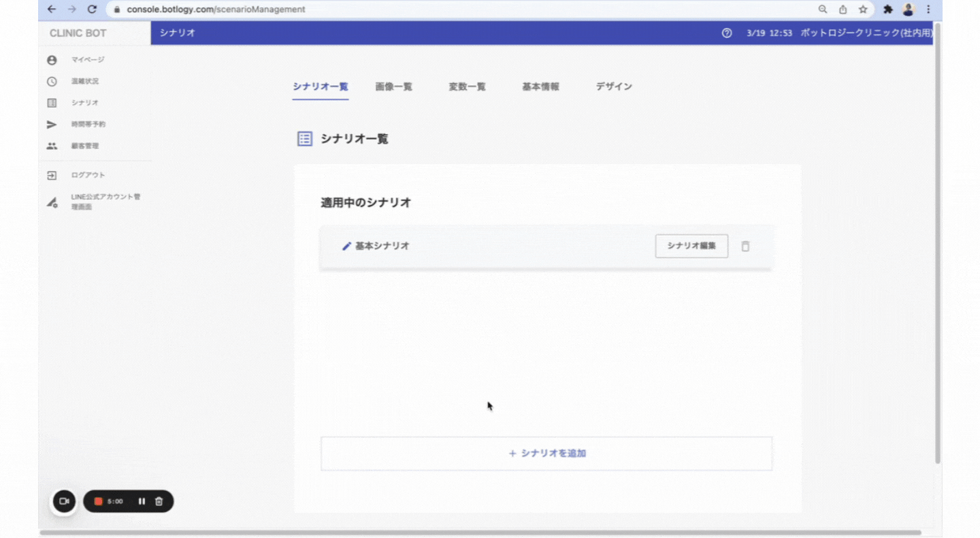
Task: Click the 顧客管理 people icon
Action: [x=52, y=146]
